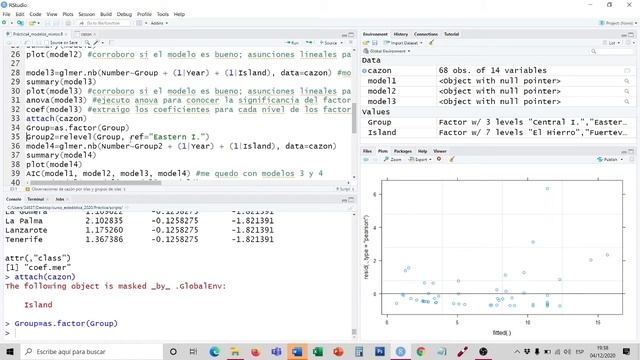
Task: Open the Publish dropdown arrow
Action: click(x=622, y=160)
